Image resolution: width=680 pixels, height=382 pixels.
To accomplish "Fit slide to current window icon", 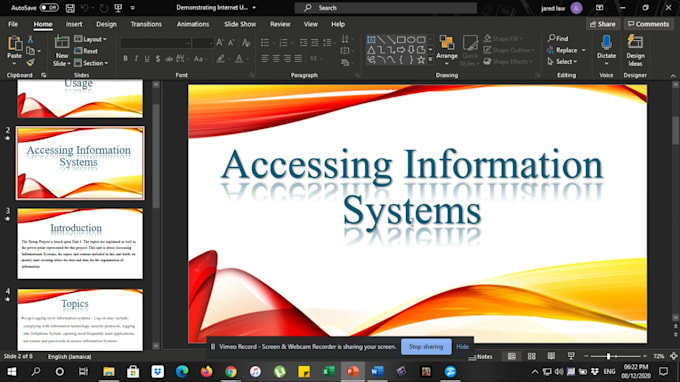I will [x=673, y=356].
